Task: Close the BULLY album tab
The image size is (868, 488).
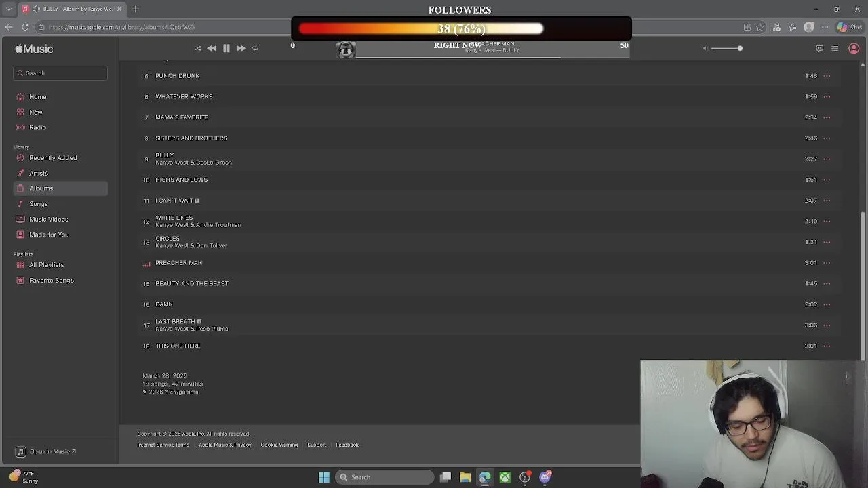Action: [119, 9]
